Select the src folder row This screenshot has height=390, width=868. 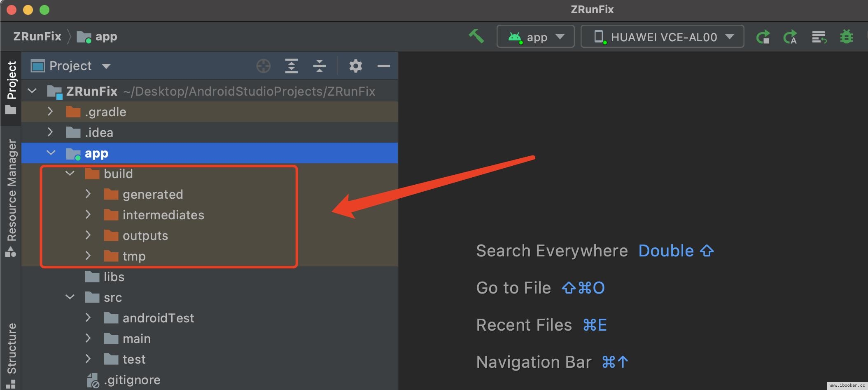click(x=210, y=297)
